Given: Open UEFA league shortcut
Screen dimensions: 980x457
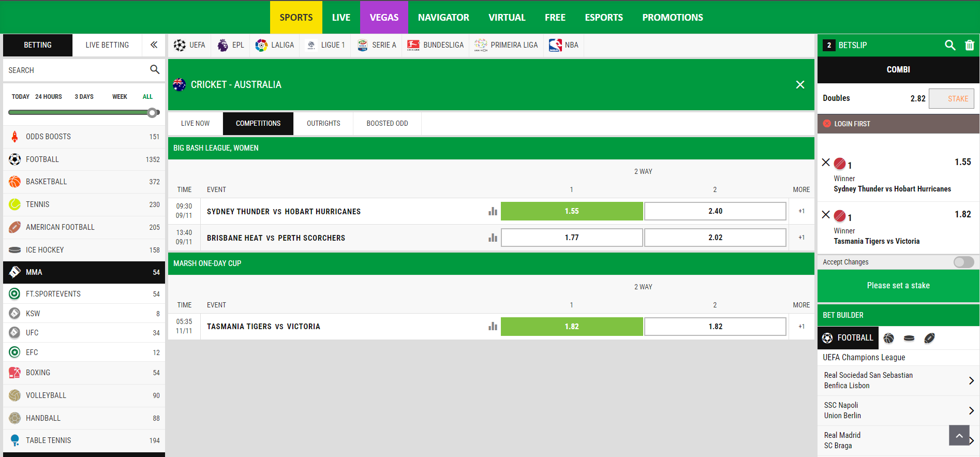Looking at the screenshot, I should tap(189, 45).
